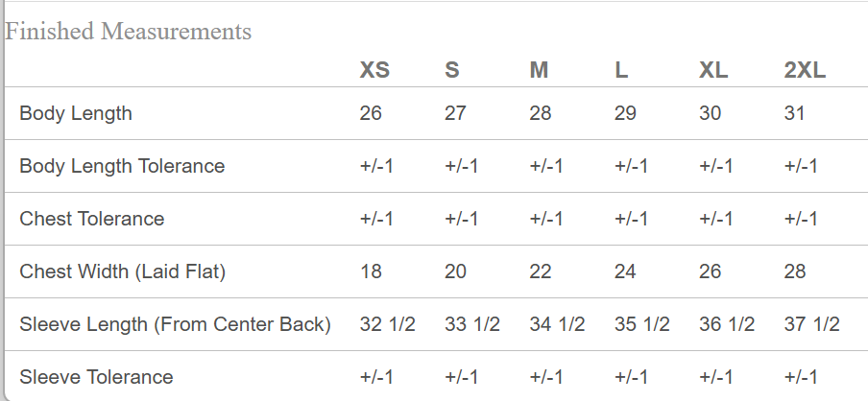Select Body Length value 31 for 2XL
The image size is (868, 401).
[795, 113]
